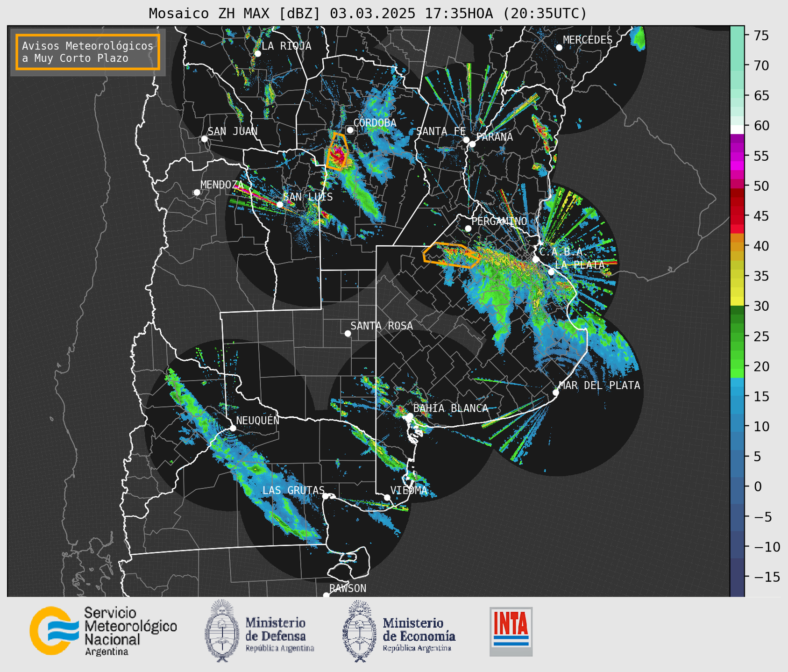Click the SANTA ROSA label
The image size is (788, 672).
(x=382, y=326)
